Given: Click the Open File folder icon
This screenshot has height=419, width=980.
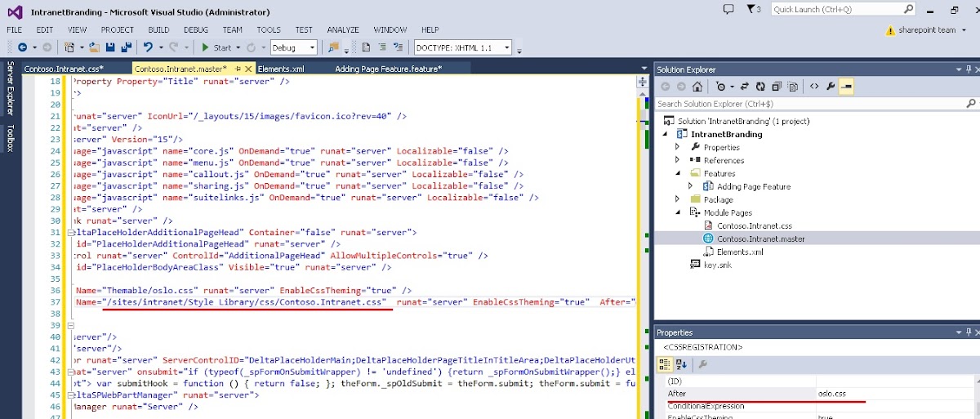Looking at the screenshot, I should [x=96, y=48].
